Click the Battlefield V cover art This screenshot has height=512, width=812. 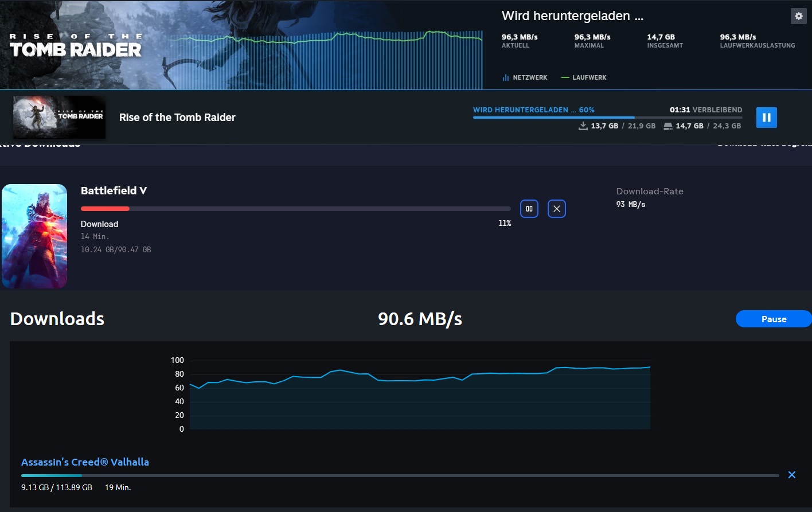click(34, 236)
